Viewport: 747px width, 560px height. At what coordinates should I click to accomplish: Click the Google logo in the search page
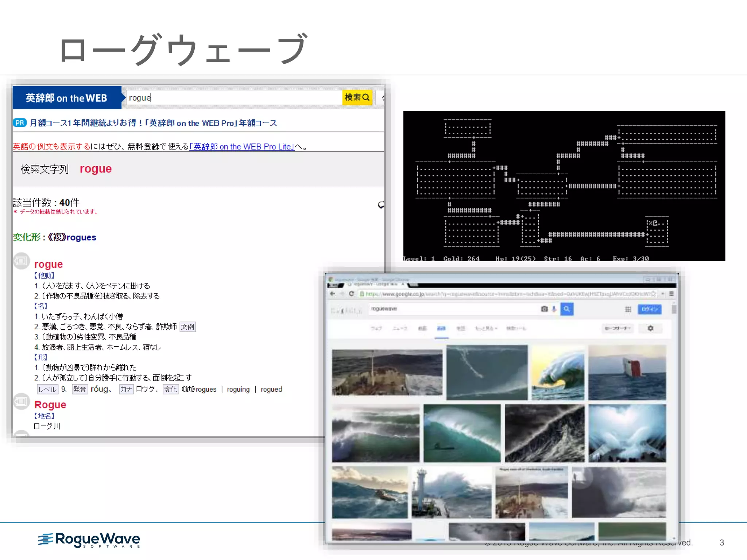347,311
